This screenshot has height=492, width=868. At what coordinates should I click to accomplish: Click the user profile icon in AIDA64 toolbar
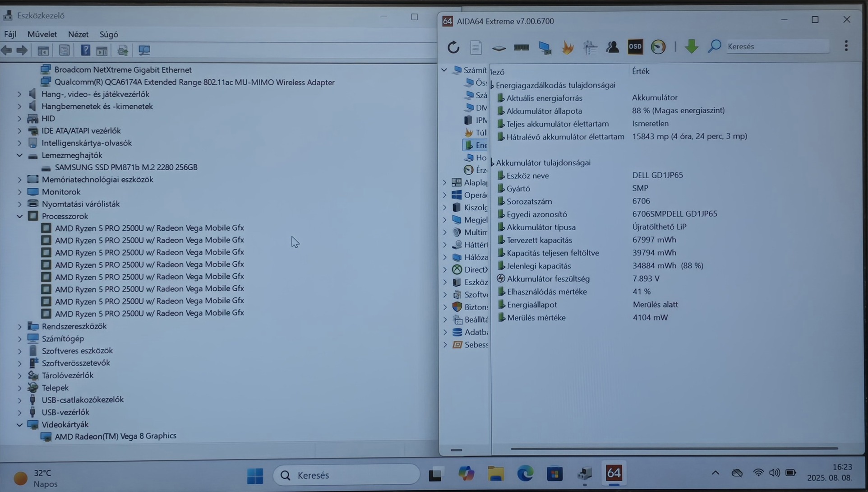click(x=612, y=46)
